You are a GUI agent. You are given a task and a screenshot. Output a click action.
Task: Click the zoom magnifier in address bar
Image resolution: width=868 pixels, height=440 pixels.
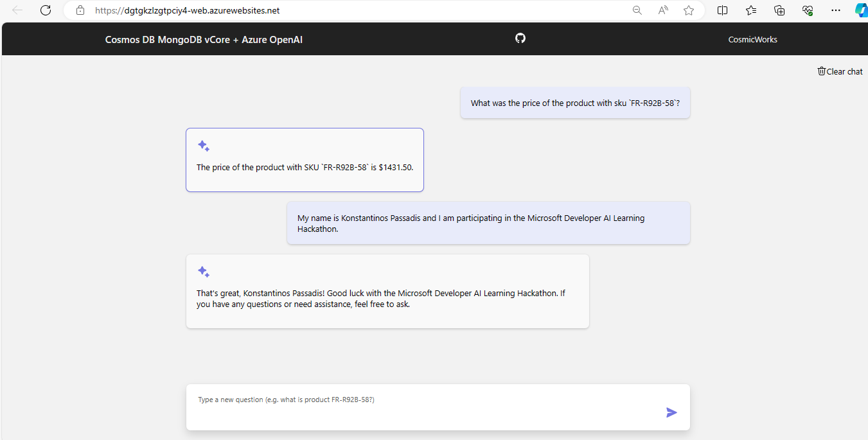[x=637, y=10]
